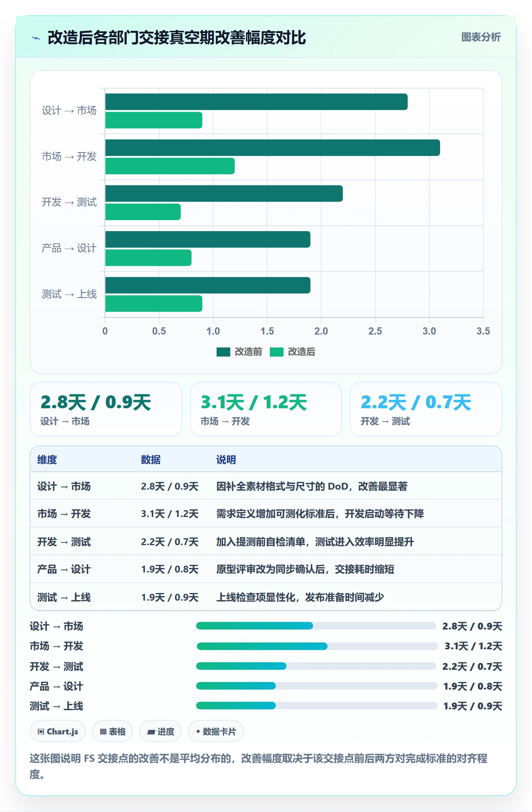Click the 设计 → 市场 summary card
Screen dimensions: 532x812
106,409
